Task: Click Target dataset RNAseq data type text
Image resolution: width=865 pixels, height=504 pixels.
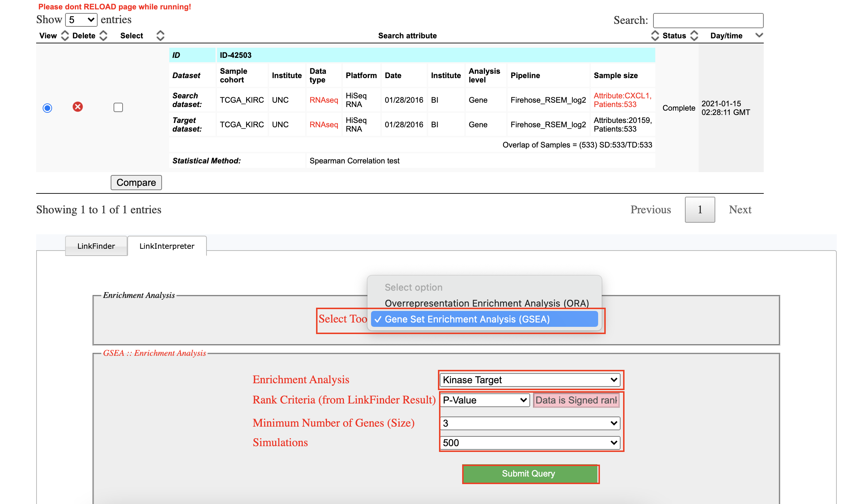Action: click(324, 124)
